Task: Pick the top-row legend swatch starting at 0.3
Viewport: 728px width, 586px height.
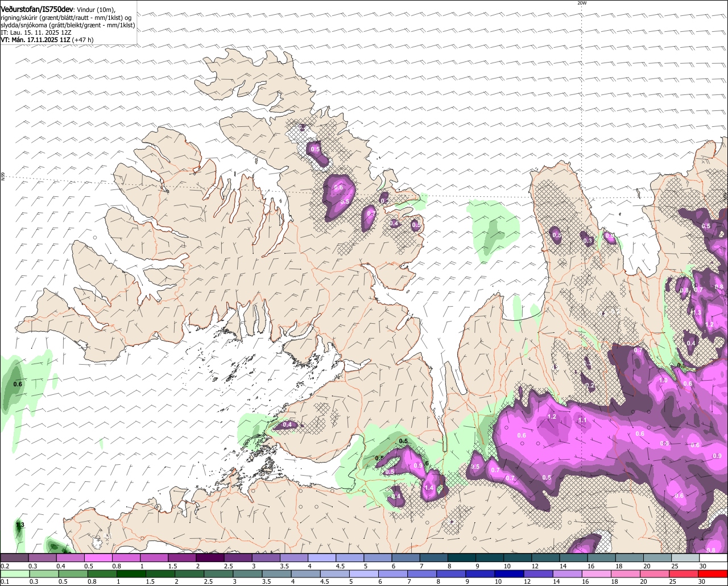Action: (x=42, y=558)
